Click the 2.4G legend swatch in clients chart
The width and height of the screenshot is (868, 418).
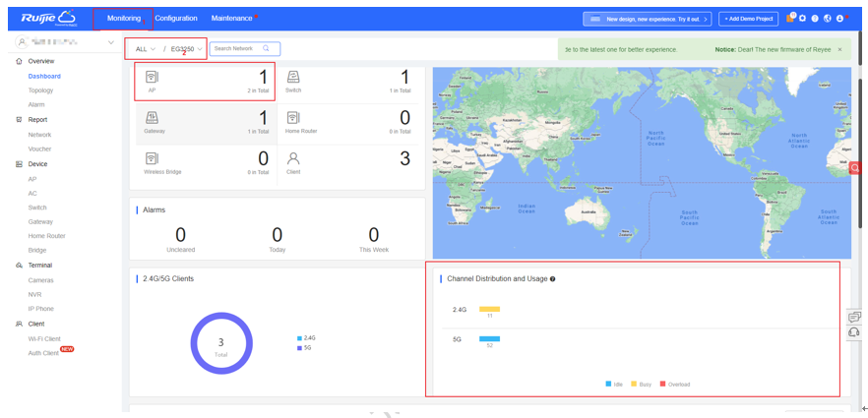[x=299, y=337]
